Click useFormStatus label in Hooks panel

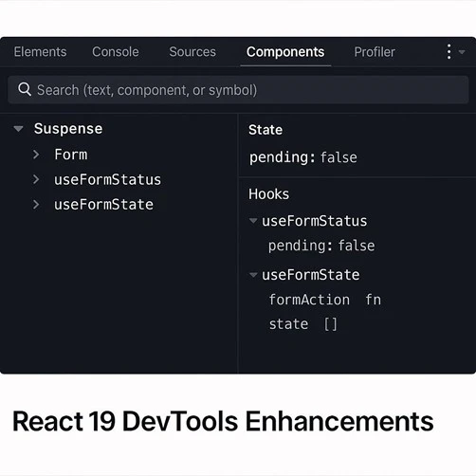coord(315,221)
